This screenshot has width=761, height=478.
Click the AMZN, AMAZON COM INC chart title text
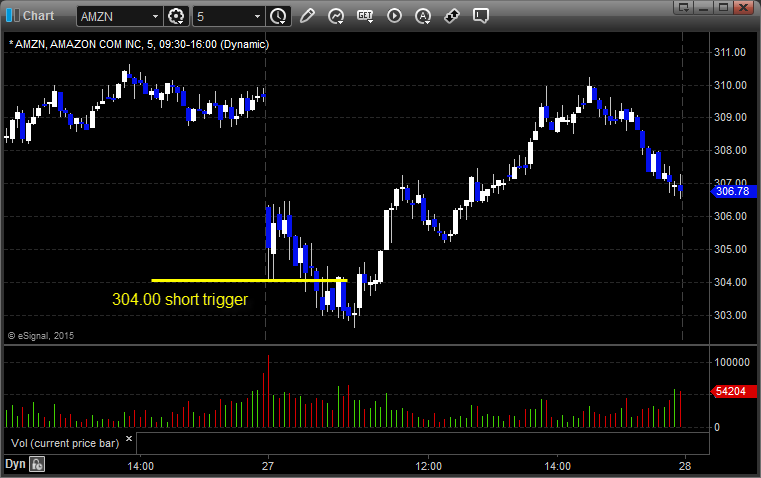coord(139,44)
